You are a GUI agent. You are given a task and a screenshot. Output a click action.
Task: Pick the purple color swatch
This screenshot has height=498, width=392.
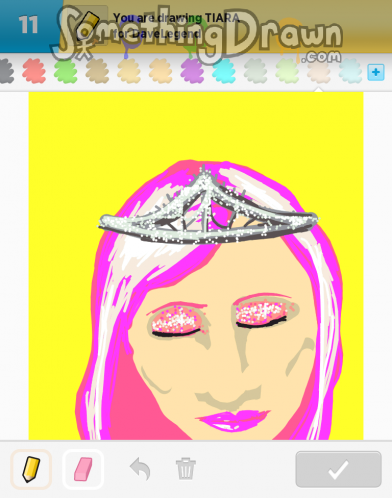[192, 71]
